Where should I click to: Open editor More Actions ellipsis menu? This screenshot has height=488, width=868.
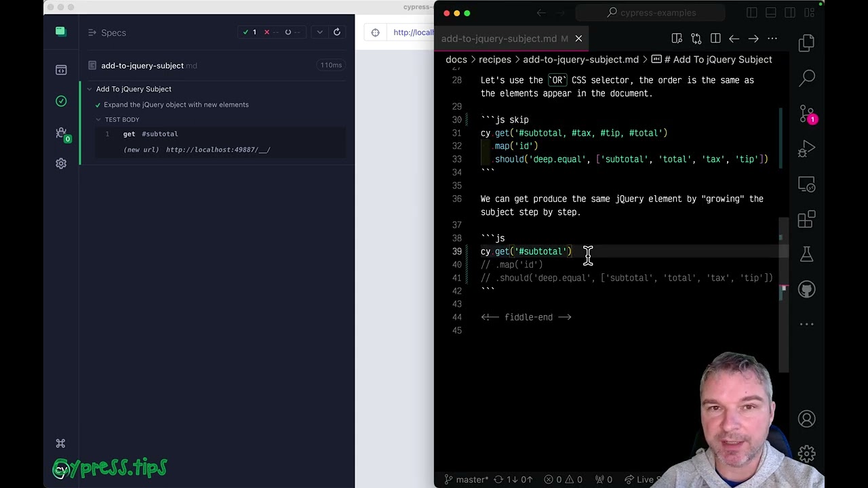[x=772, y=39]
